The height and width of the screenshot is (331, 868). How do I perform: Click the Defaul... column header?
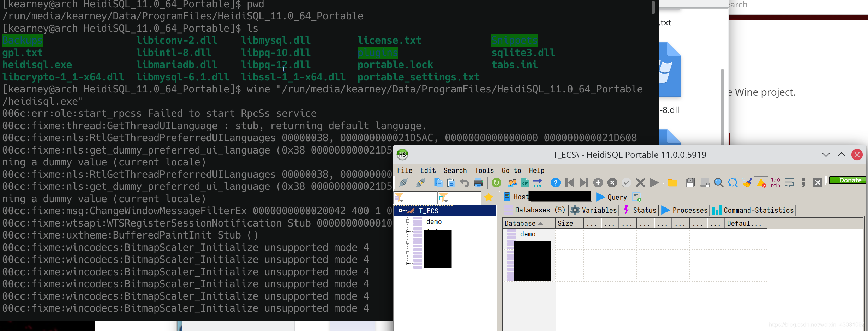pyautogui.click(x=746, y=223)
